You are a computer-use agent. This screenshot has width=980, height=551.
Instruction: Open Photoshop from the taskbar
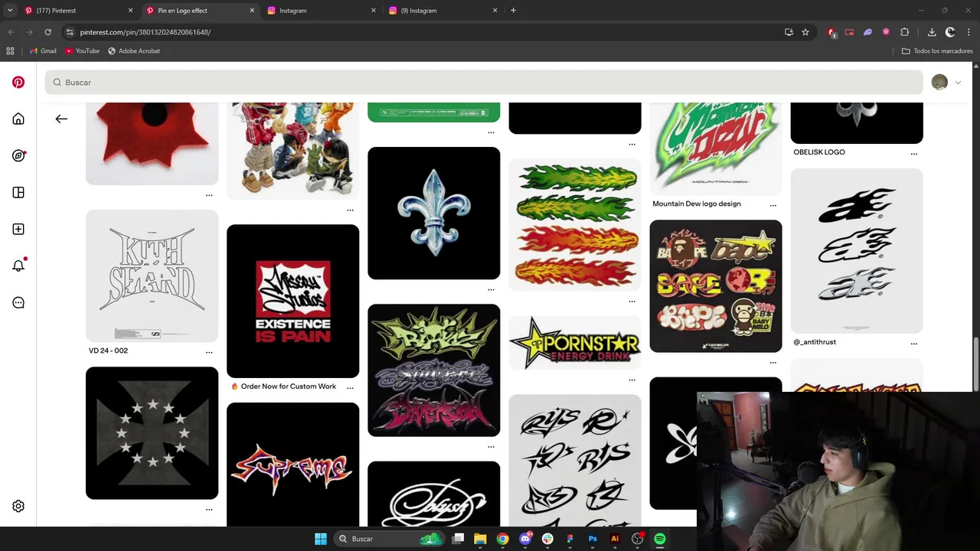click(593, 539)
